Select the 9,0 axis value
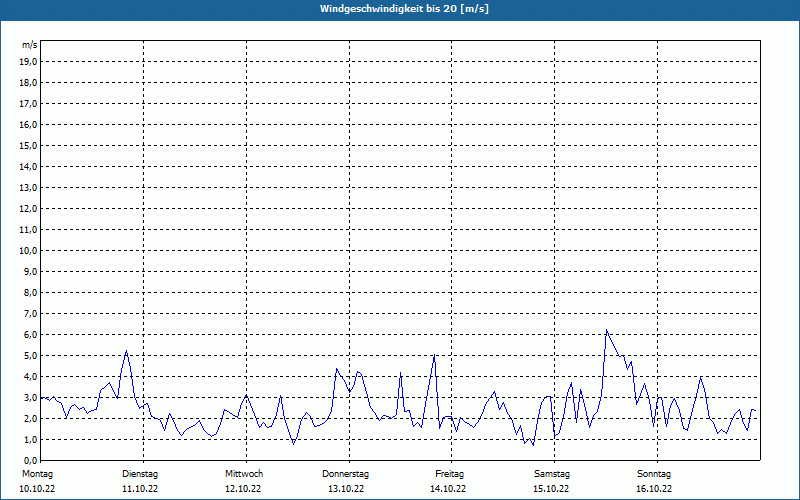Image resolution: width=800 pixels, height=500 pixels. point(30,271)
